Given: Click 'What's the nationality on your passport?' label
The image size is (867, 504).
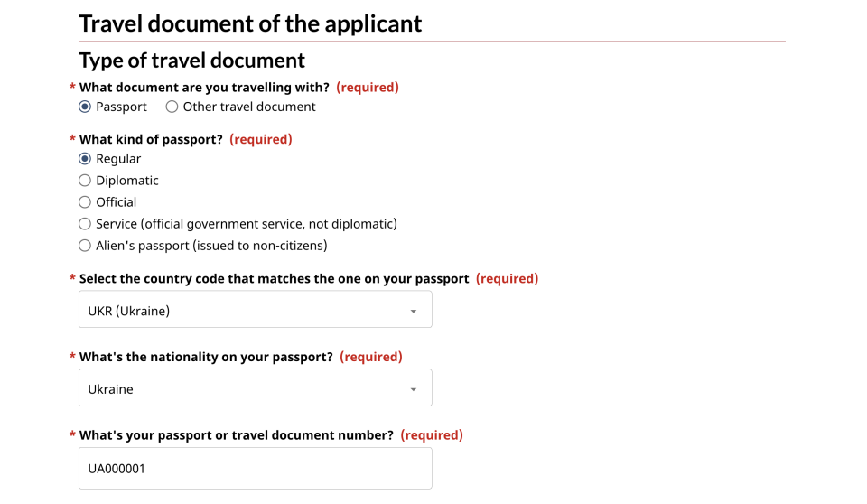Looking at the screenshot, I should tap(206, 358).
